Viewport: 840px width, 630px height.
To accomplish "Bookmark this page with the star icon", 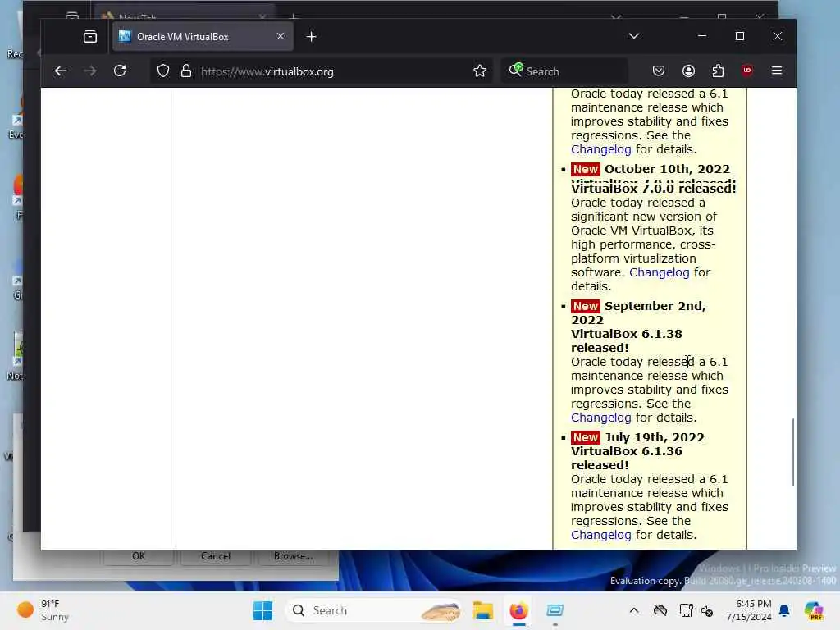I will [480, 71].
